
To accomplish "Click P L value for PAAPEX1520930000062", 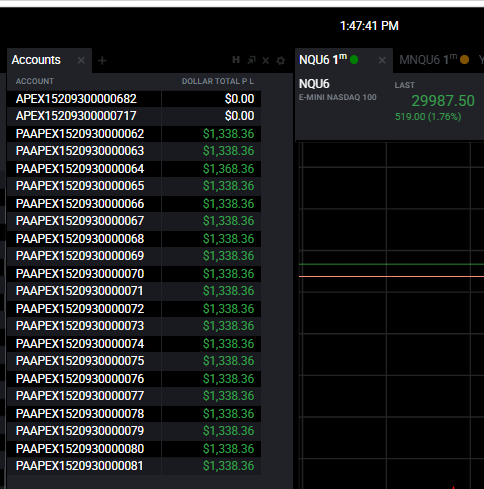I will click(228, 134).
